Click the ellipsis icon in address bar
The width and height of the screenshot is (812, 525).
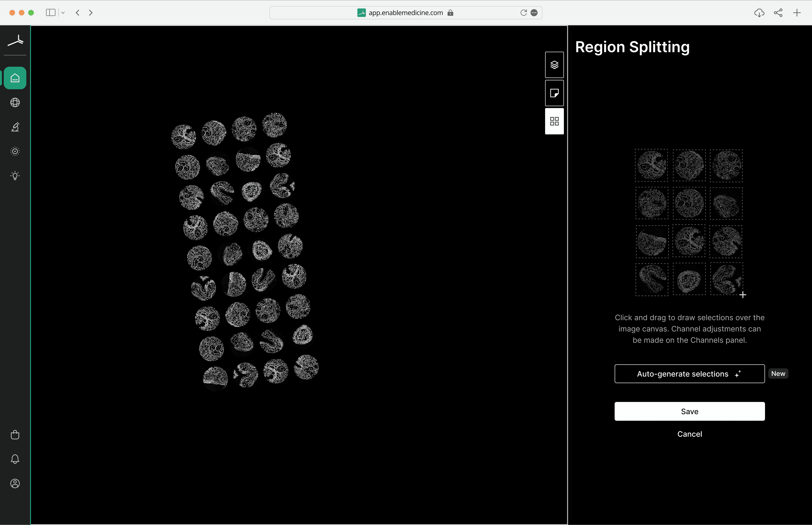coord(534,13)
